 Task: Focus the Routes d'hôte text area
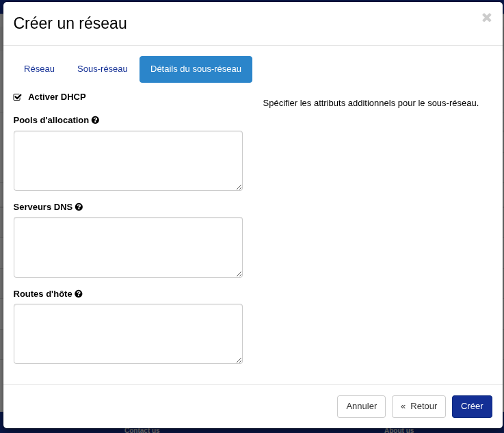(x=128, y=334)
